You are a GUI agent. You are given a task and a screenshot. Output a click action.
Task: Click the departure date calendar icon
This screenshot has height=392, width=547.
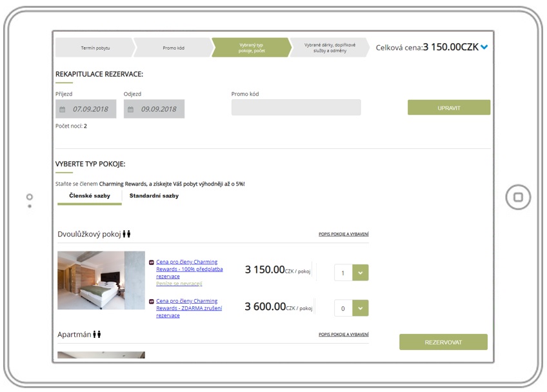coord(130,110)
